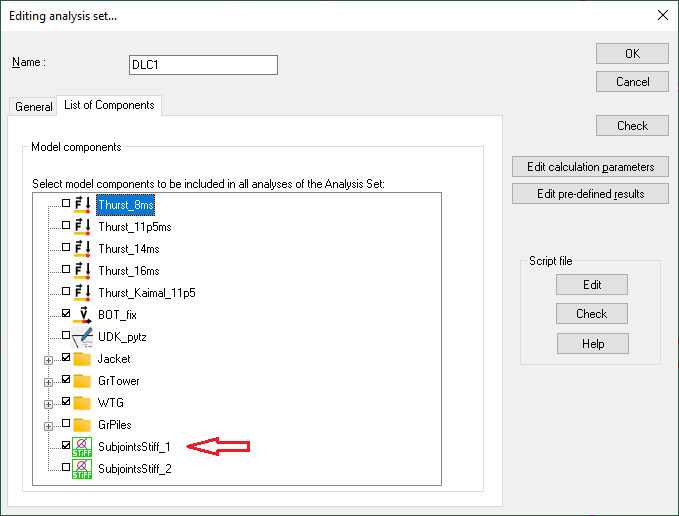The image size is (679, 516).
Task: Open Edit calculation parameters
Action: (590, 167)
